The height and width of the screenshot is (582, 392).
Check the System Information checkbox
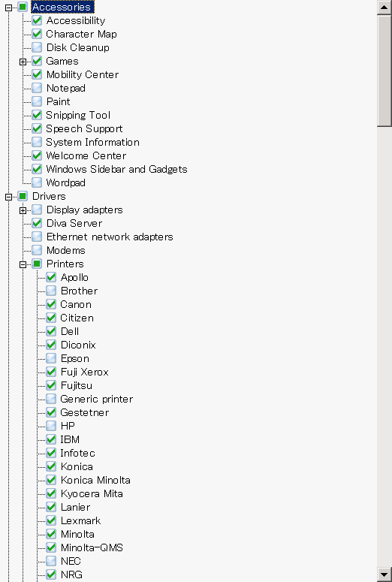(37, 142)
